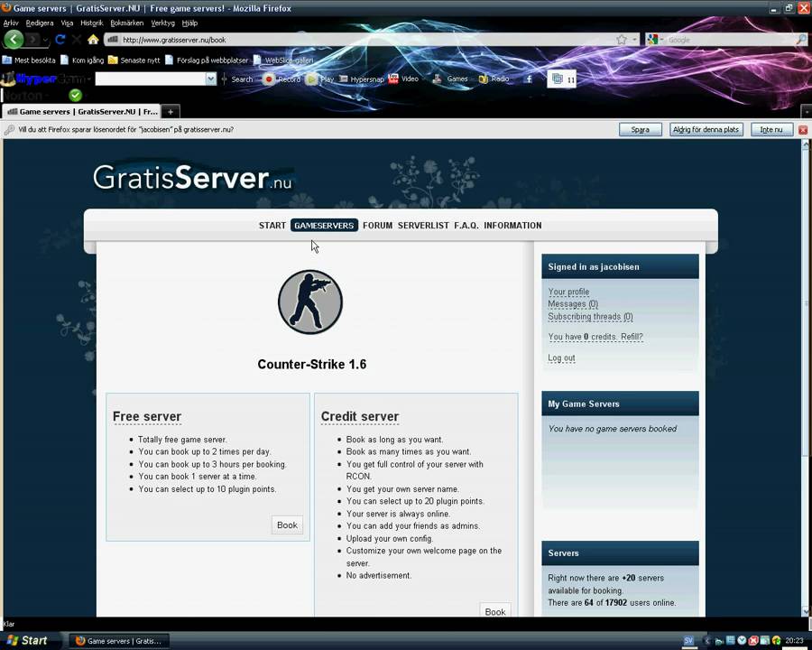The width and height of the screenshot is (812, 650).
Task: Open the Hjälp menu
Action: (189, 23)
